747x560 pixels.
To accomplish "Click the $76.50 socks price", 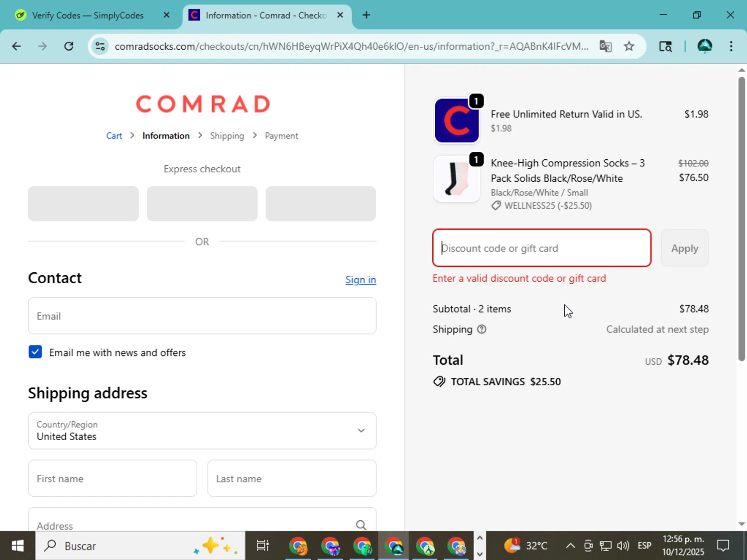I will pyautogui.click(x=694, y=178).
